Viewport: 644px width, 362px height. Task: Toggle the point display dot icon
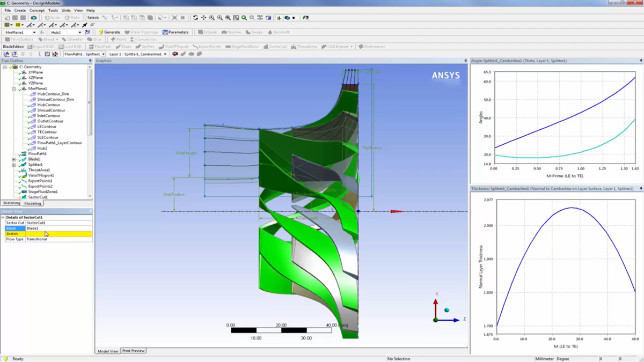(294, 18)
